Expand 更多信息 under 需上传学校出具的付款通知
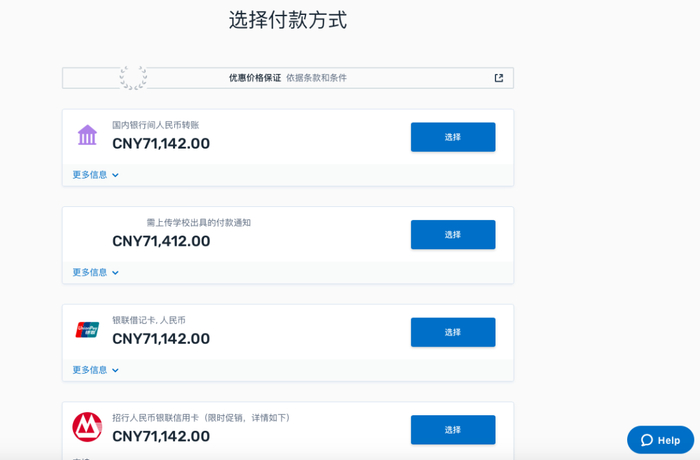The image size is (700, 460). coord(96,272)
